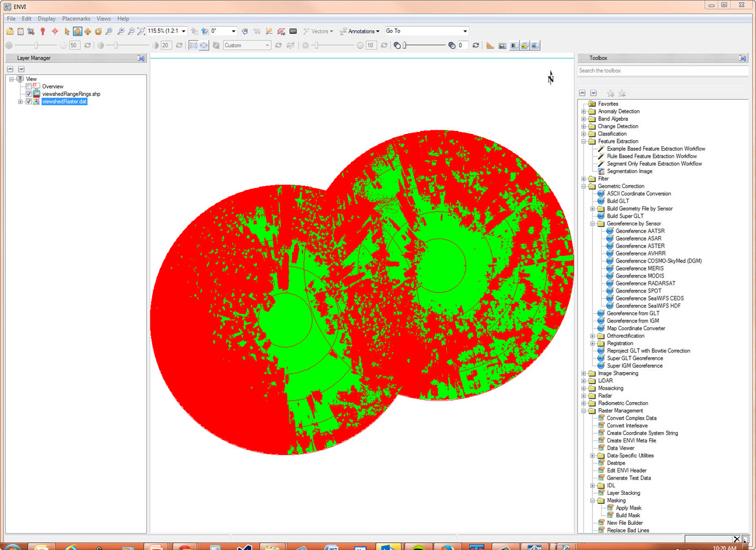Open the zoom percentage dropdown
Screen dimensions: 756x550
coord(183,31)
